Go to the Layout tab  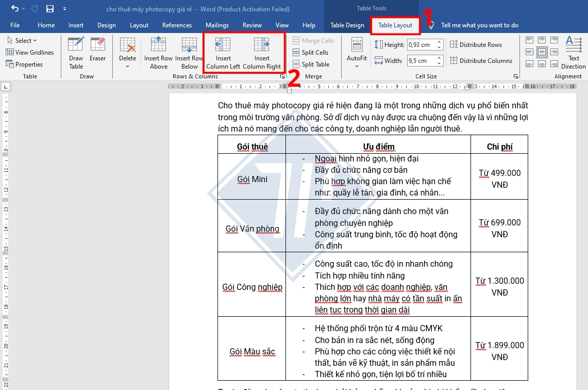(139, 25)
